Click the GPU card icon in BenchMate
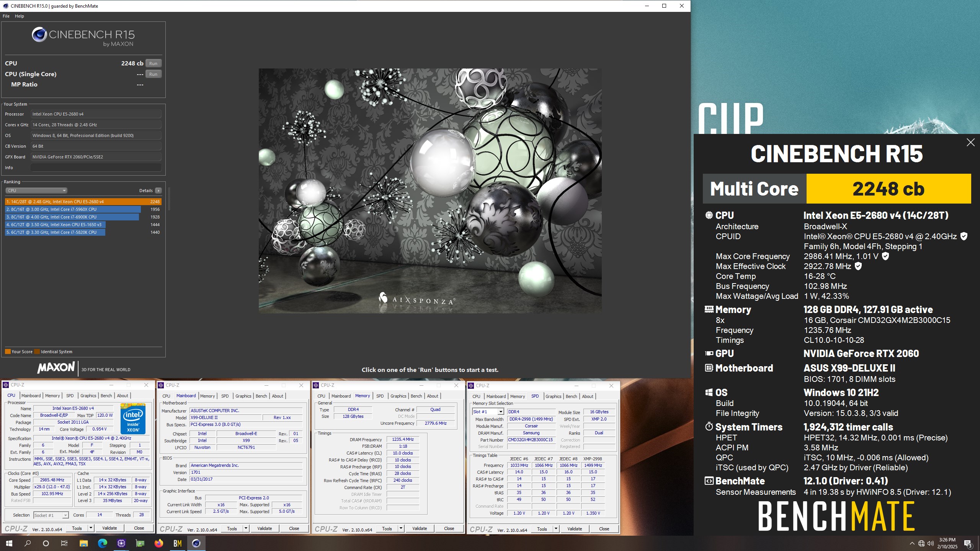Screen dimensions: 980x551 (709, 354)
